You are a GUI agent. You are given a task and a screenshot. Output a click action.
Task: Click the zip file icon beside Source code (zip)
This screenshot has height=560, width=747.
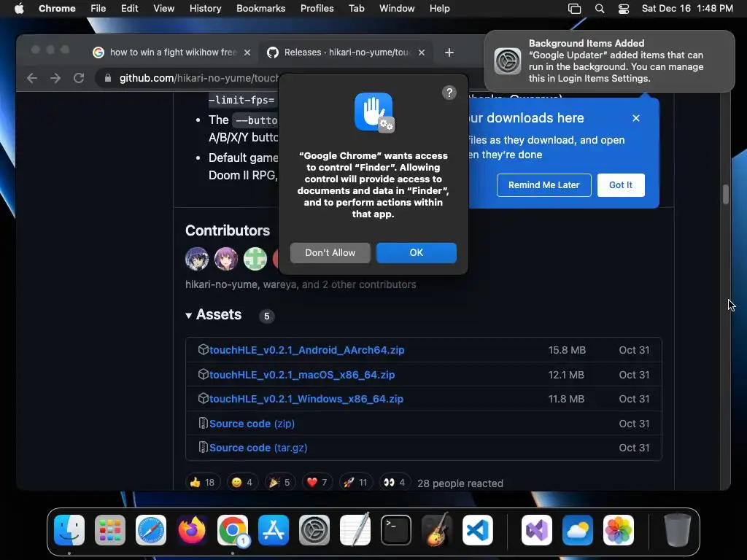click(203, 424)
